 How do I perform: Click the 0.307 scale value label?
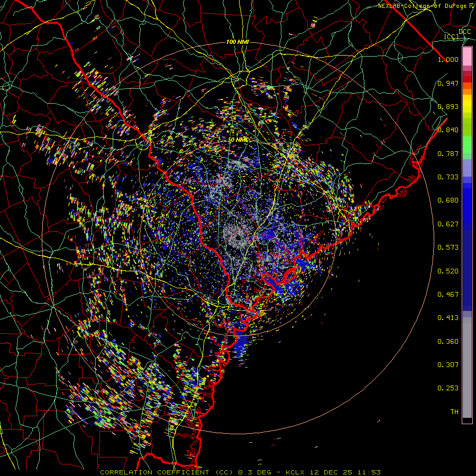click(x=448, y=365)
